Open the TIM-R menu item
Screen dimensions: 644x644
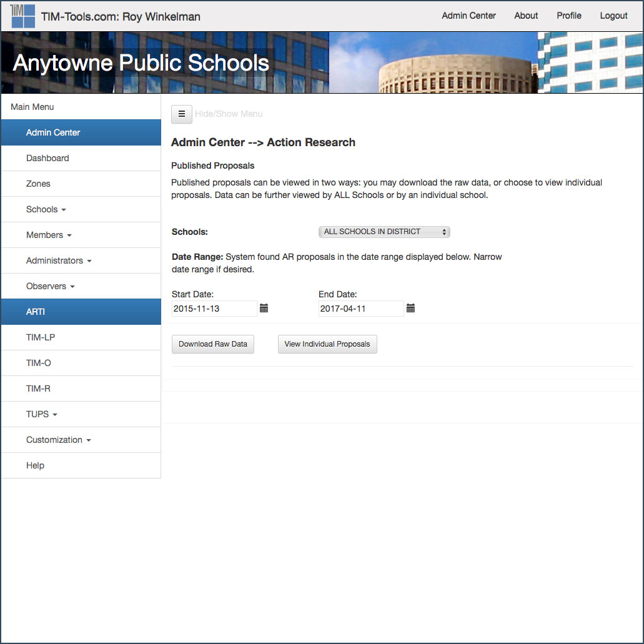(81, 389)
